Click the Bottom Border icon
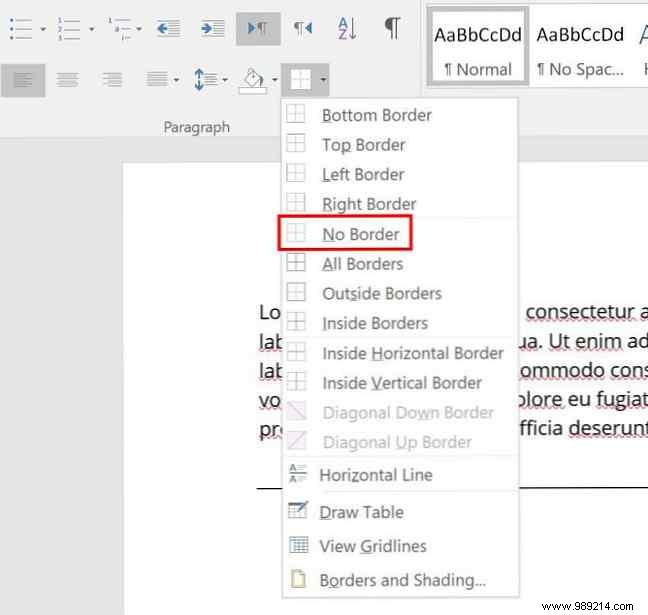 click(295, 113)
